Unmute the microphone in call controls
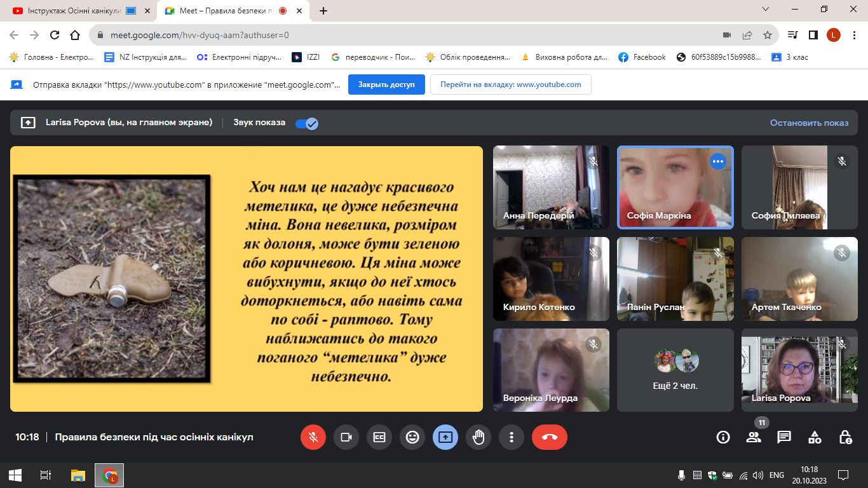The height and width of the screenshot is (488, 868). point(313,437)
